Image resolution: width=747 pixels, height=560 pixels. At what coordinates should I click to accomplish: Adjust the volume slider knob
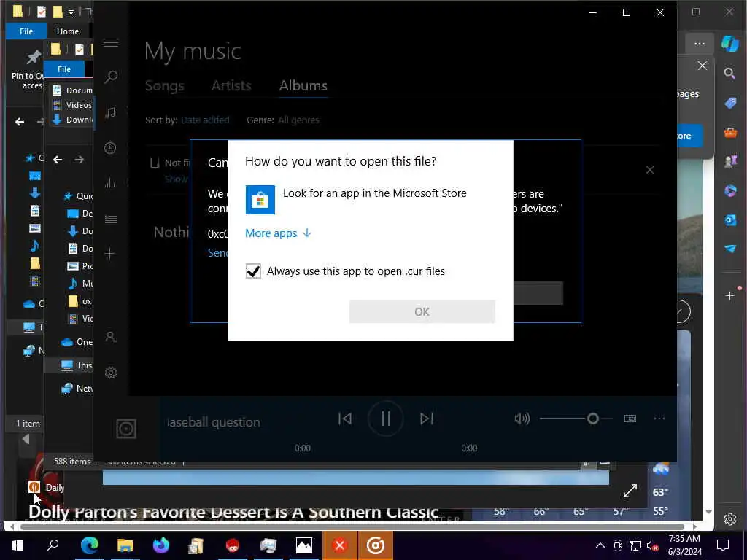(x=592, y=419)
